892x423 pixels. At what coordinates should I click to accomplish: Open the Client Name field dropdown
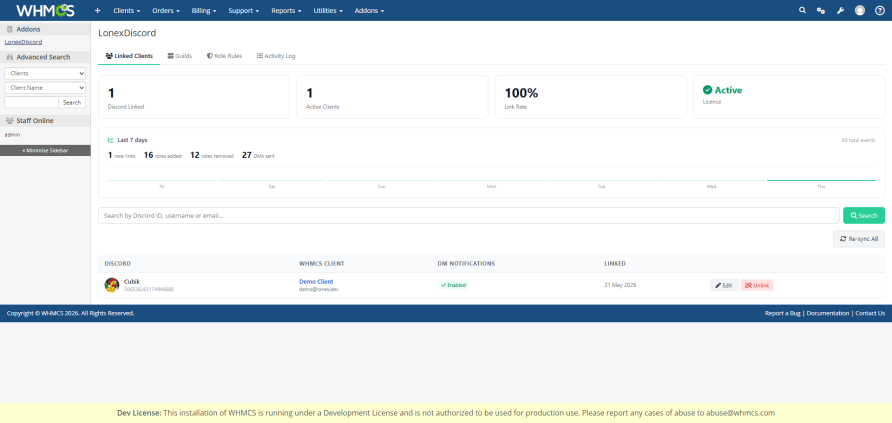(x=45, y=88)
